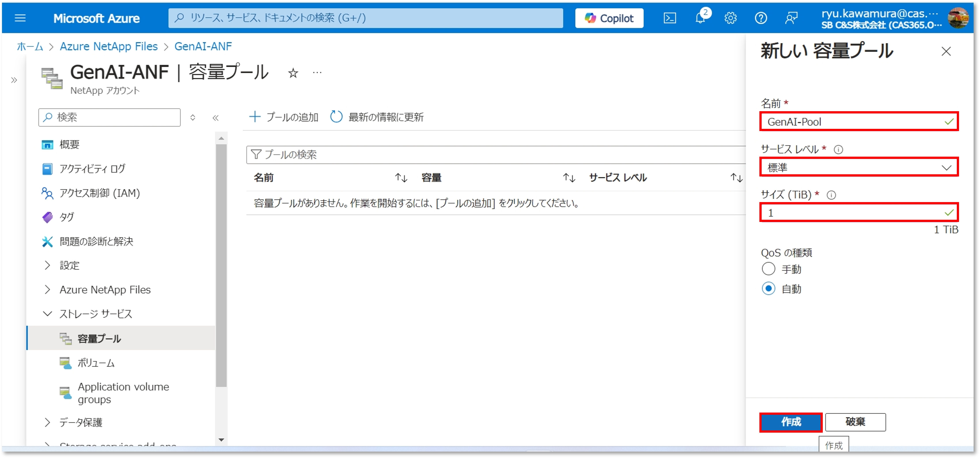Select the 手動 QoS radio button
980x458 pixels.
768,269
